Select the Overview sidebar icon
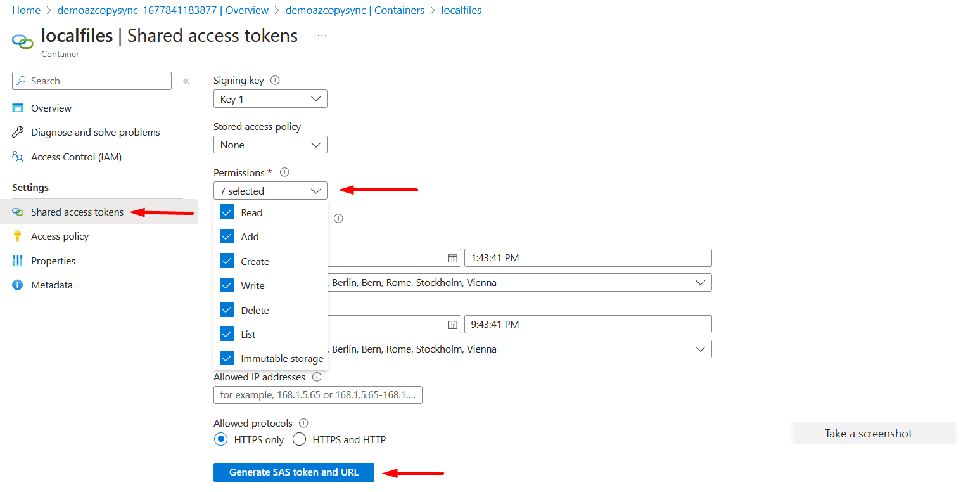980x492 pixels. coord(18,108)
